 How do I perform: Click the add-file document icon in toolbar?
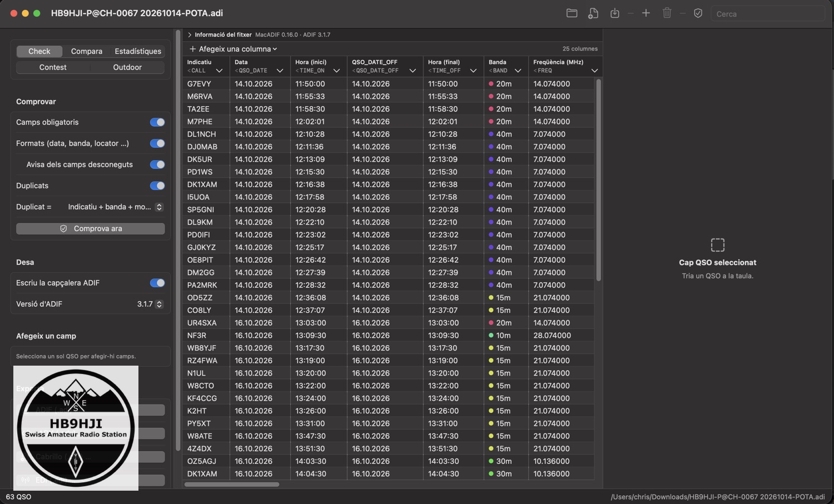tap(593, 13)
